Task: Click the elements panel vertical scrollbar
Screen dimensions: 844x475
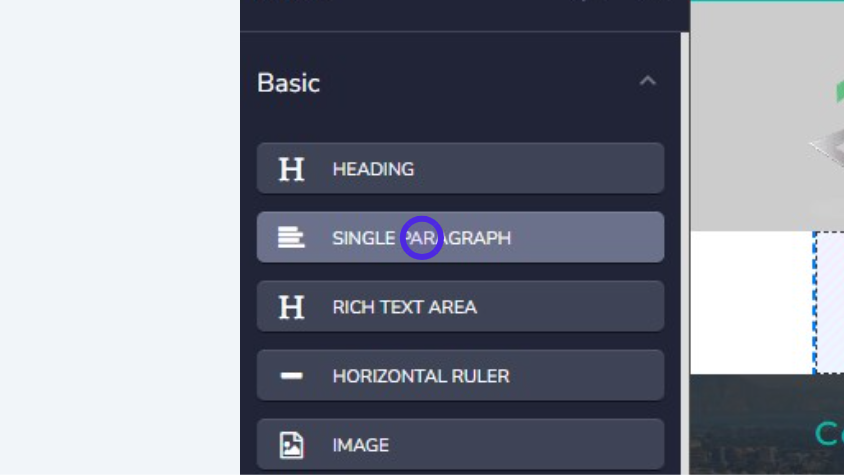Action: [x=685, y=250]
